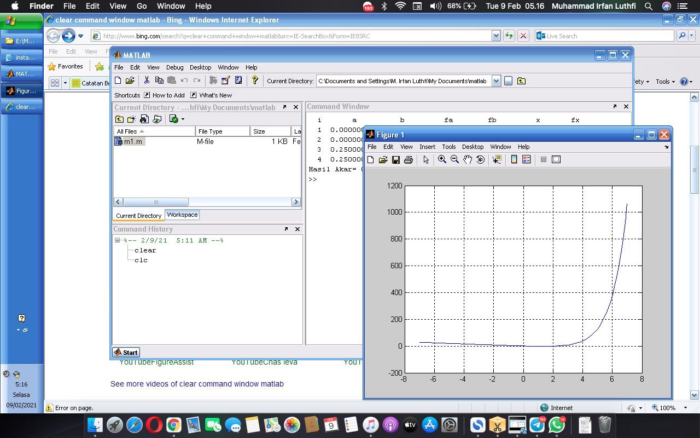Image resolution: width=700 pixels, height=438 pixels.
Task: Open See more videos of clear command window link
Action: 197,384
